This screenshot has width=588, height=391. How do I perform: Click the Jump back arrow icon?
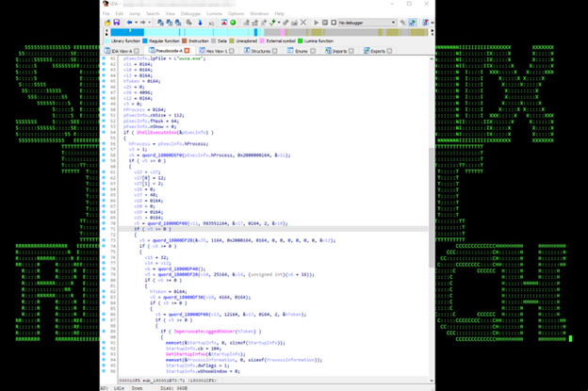127,23
